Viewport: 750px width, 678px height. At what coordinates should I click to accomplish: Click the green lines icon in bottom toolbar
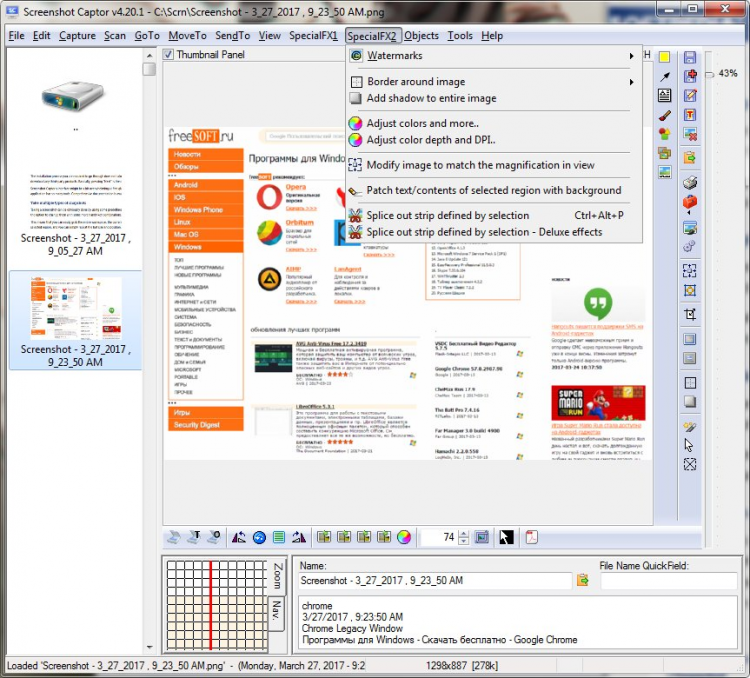[279, 537]
